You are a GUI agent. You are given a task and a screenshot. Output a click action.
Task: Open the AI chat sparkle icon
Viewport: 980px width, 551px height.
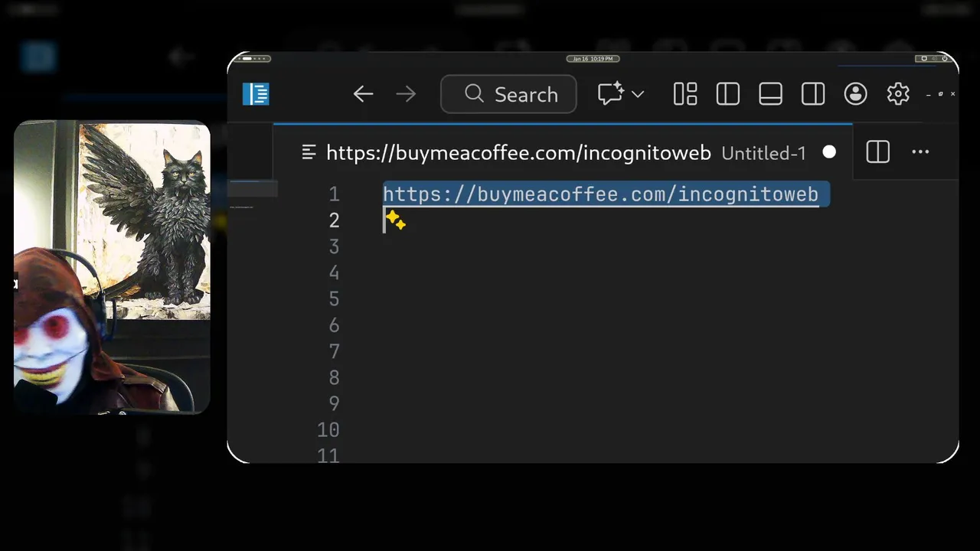(x=610, y=94)
